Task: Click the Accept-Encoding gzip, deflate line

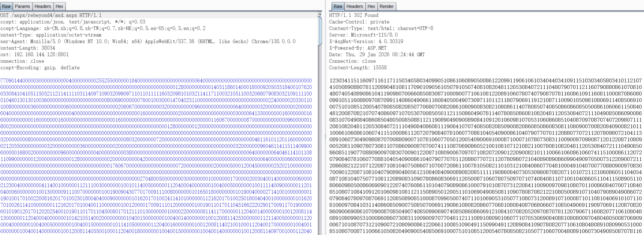Action: [40, 68]
